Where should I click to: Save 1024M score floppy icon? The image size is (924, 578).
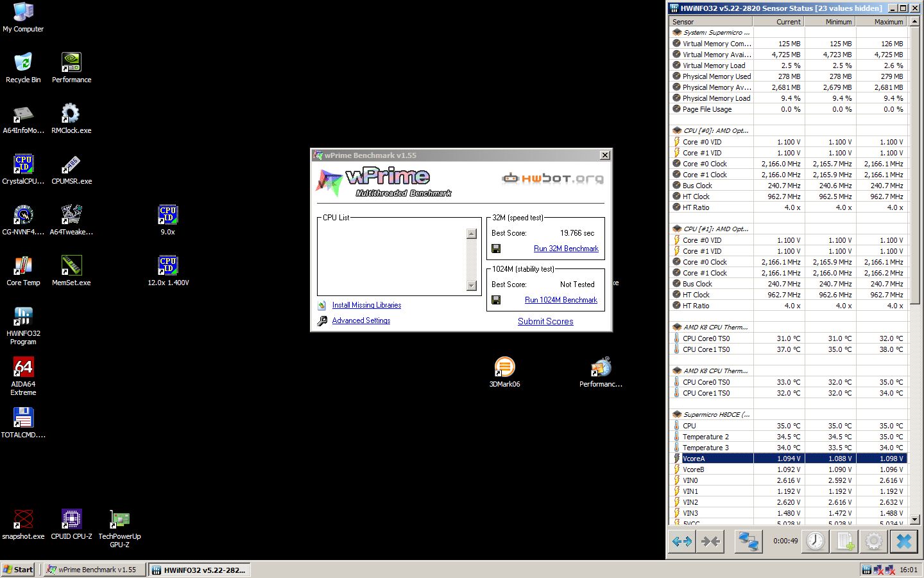496,300
